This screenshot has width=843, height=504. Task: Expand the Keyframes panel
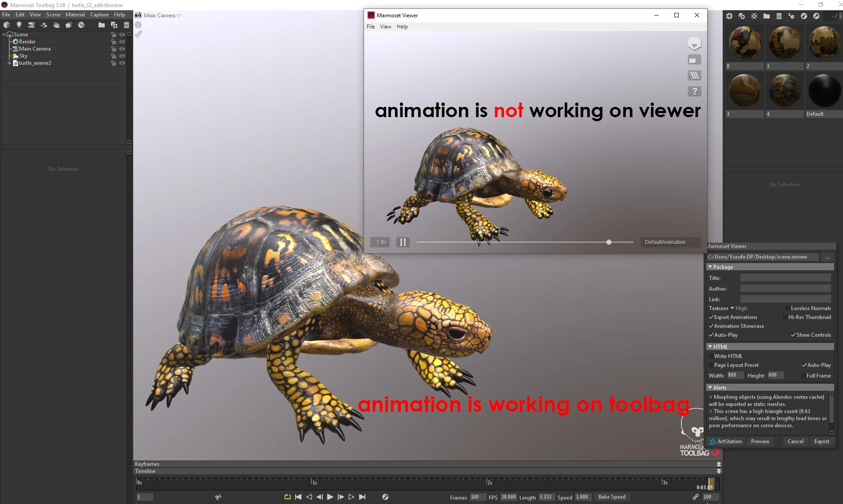pyautogui.click(x=719, y=464)
